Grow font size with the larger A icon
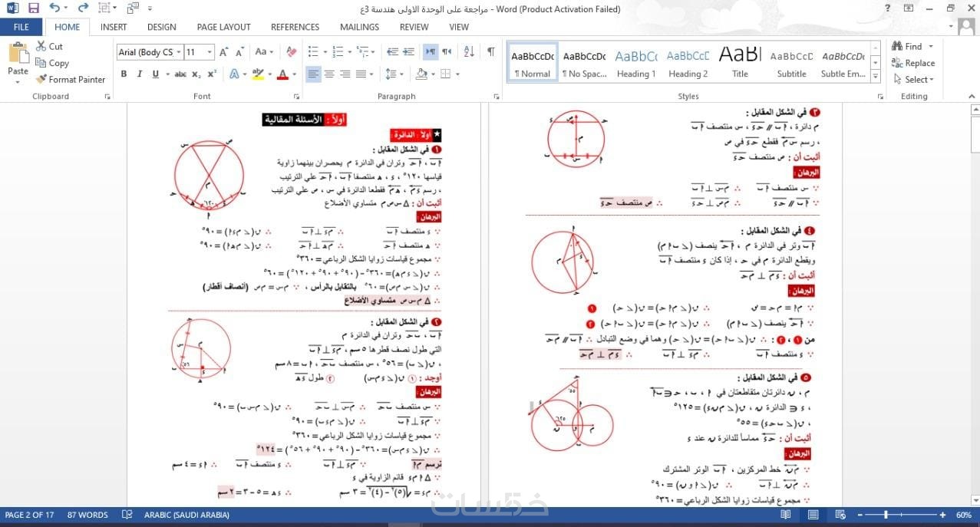The width and height of the screenshot is (980, 527). pyautogui.click(x=223, y=52)
